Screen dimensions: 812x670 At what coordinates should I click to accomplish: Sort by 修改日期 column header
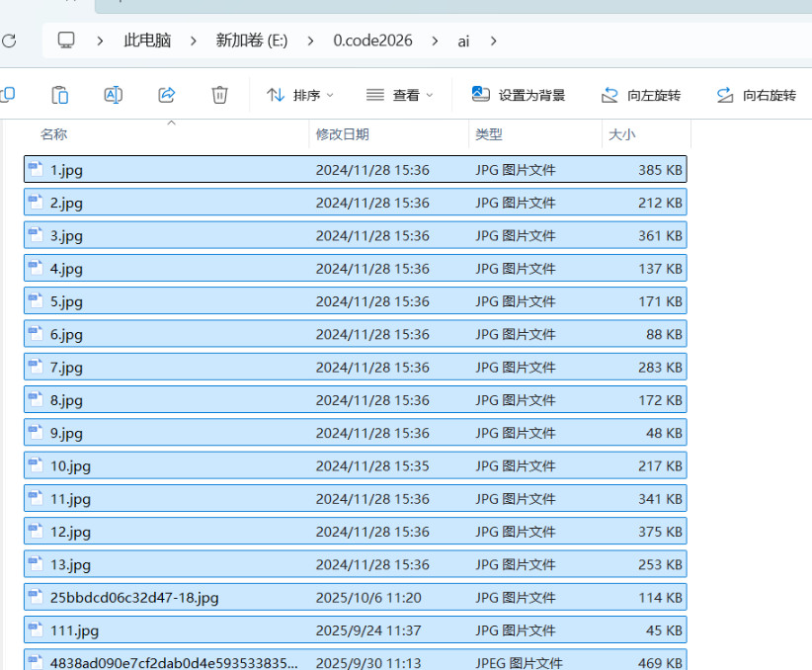click(x=342, y=134)
